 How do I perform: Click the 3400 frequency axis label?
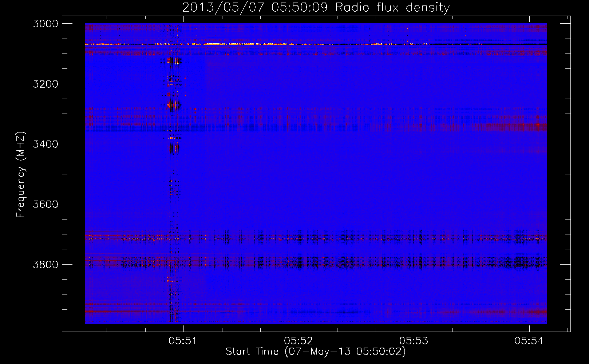[x=46, y=144]
